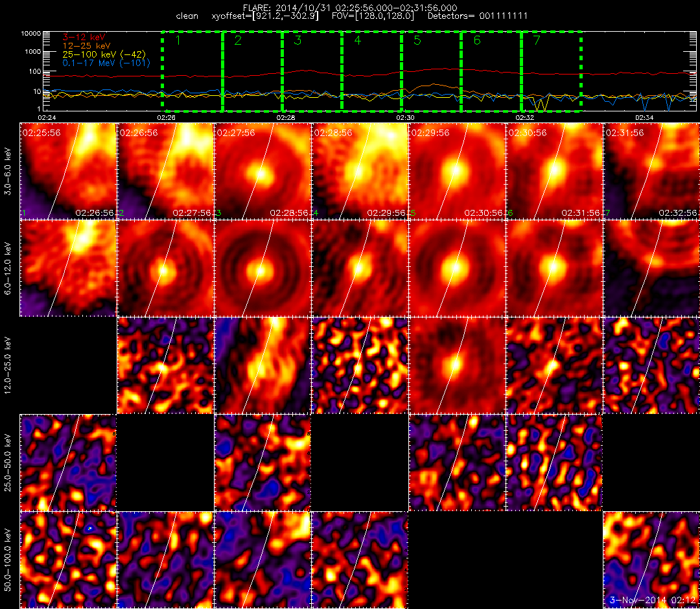The height and width of the screenshot is (609, 700).
Task: Select interval 2 marker in the lightcurve plot
Action: coord(238,40)
